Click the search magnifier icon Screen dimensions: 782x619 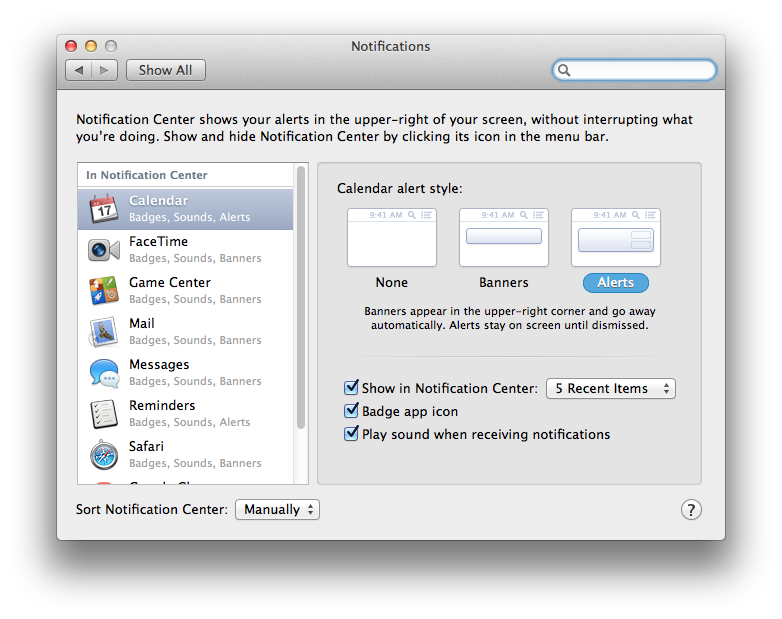(564, 70)
